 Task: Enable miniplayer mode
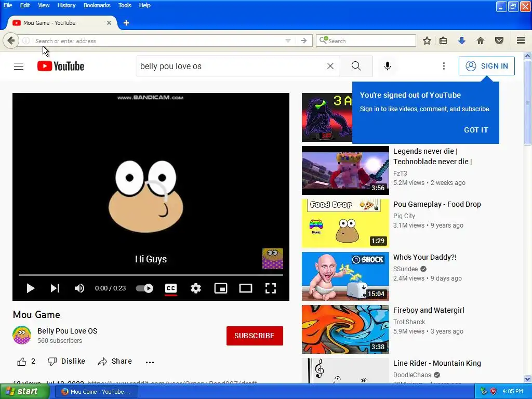tap(220, 288)
